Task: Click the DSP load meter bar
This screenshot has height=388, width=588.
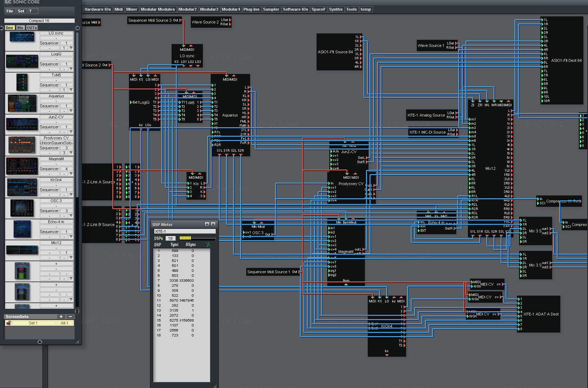Action: point(197,238)
